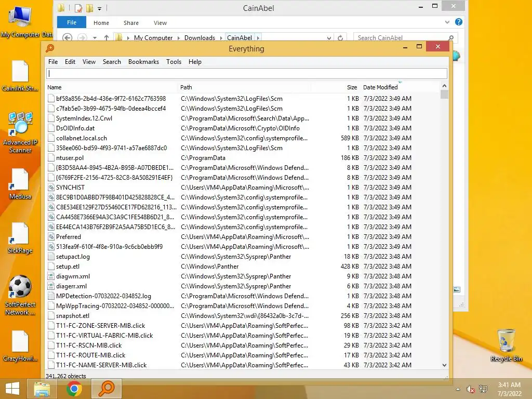Click the Downloads breadcrumb in Explorer

199,38
